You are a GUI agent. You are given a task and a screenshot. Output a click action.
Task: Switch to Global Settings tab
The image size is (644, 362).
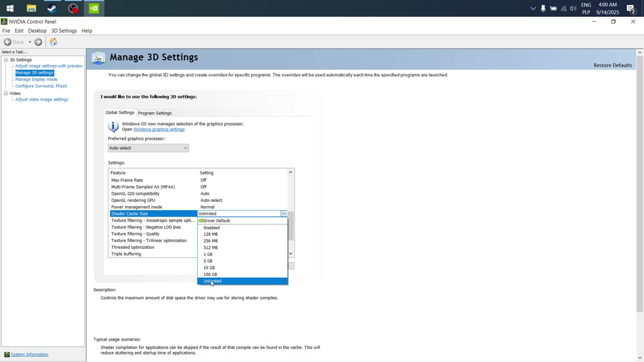[x=120, y=113]
